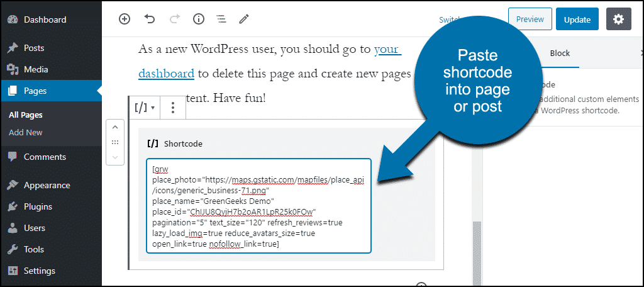The width and height of the screenshot is (644, 287).
Task: Open the content structure info icon
Action: pos(199,19)
